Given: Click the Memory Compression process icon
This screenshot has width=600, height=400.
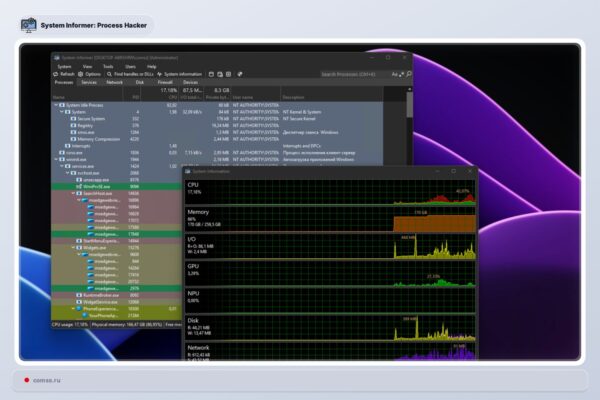Looking at the screenshot, I should tap(73, 139).
